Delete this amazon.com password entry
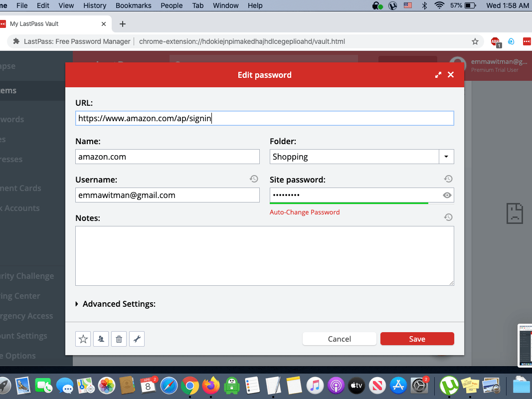This screenshot has width=532, height=399. click(119, 339)
